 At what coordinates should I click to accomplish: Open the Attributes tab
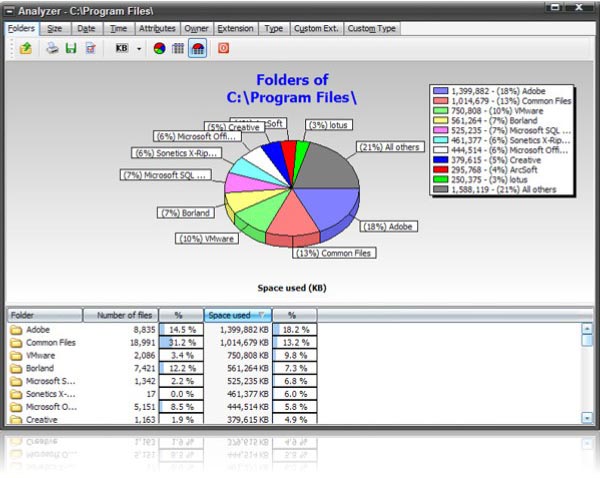tap(157, 29)
